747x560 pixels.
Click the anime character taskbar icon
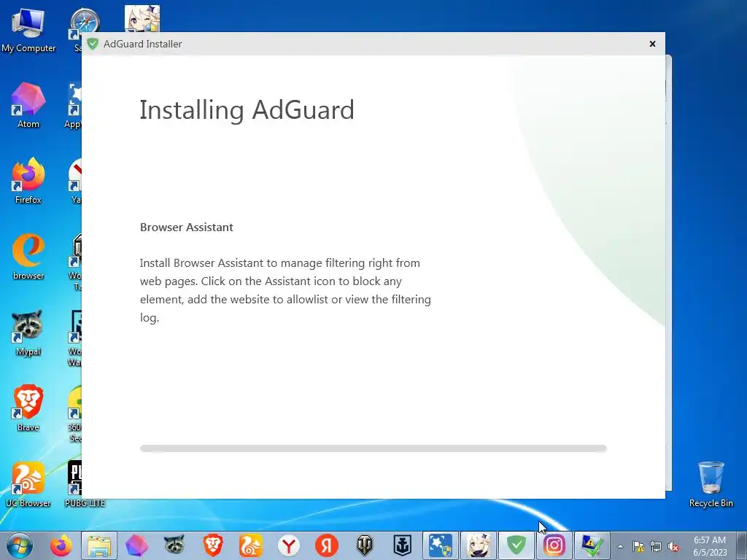(x=479, y=545)
